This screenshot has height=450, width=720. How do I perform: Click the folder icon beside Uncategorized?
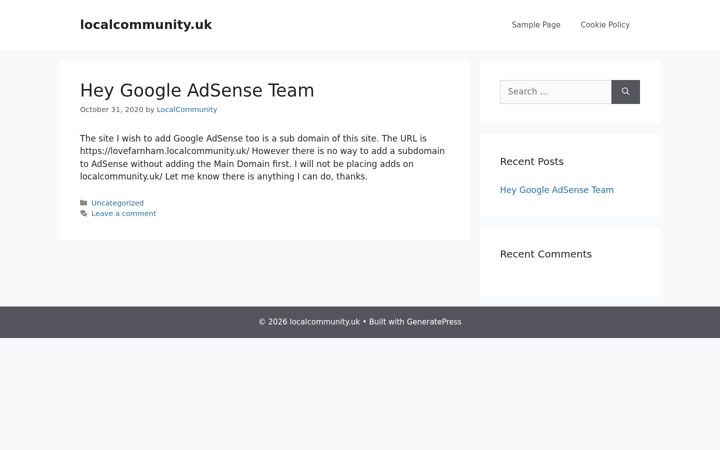(84, 202)
